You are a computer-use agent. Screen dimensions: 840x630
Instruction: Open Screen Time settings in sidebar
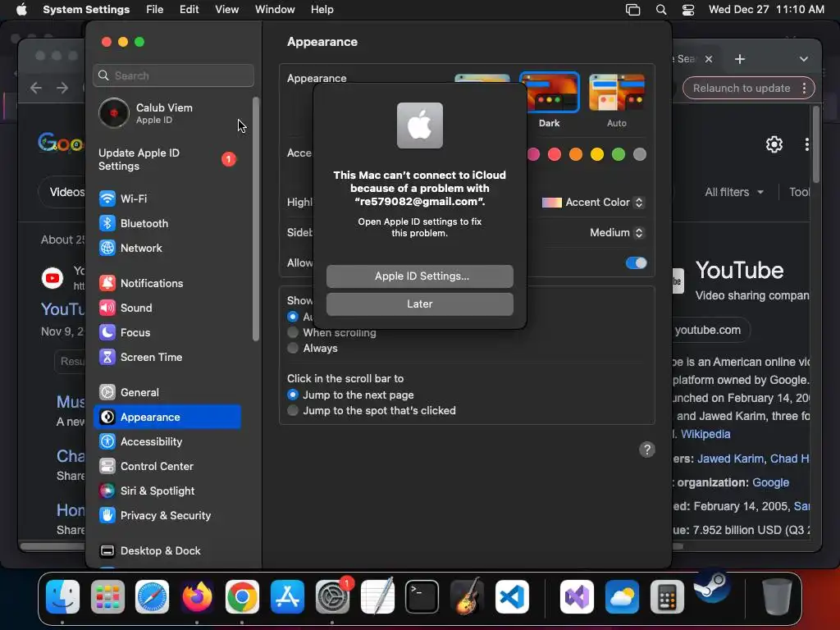167,358
